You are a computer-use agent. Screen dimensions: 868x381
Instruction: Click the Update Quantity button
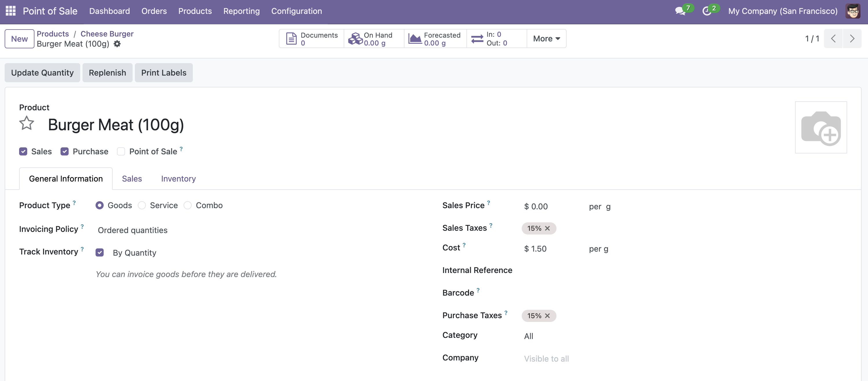[x=42, y=73]
